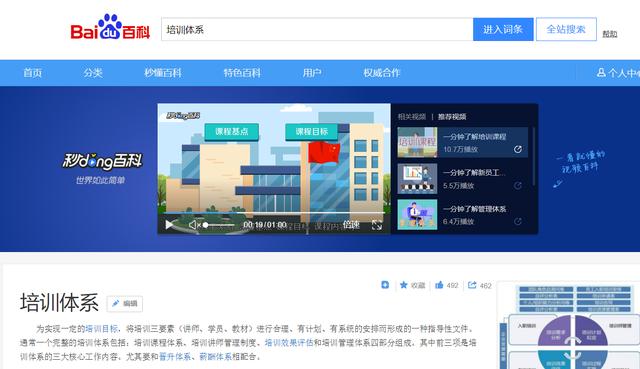Click the 秒懂百科 banner logo
The image size is (640, 369).
click(102, 162)
